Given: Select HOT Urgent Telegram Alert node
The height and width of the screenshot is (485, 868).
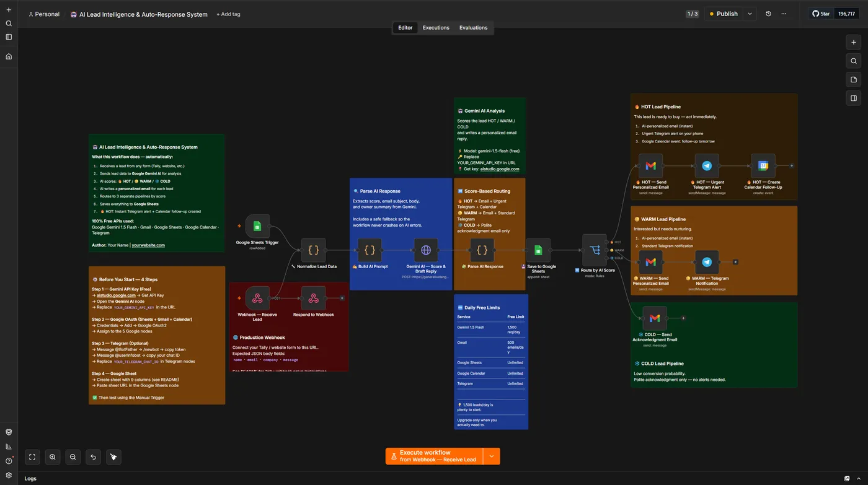Looking at the screenshot, I should click(x=707, y=166).
